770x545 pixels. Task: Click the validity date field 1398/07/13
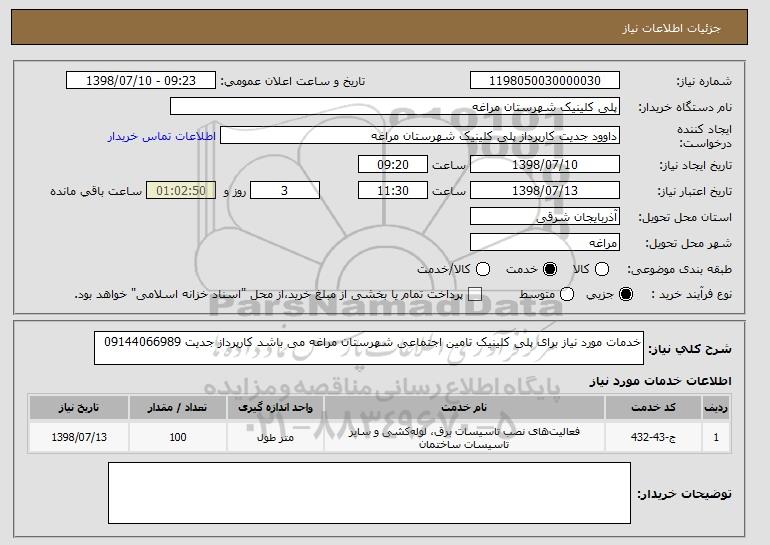545,191
